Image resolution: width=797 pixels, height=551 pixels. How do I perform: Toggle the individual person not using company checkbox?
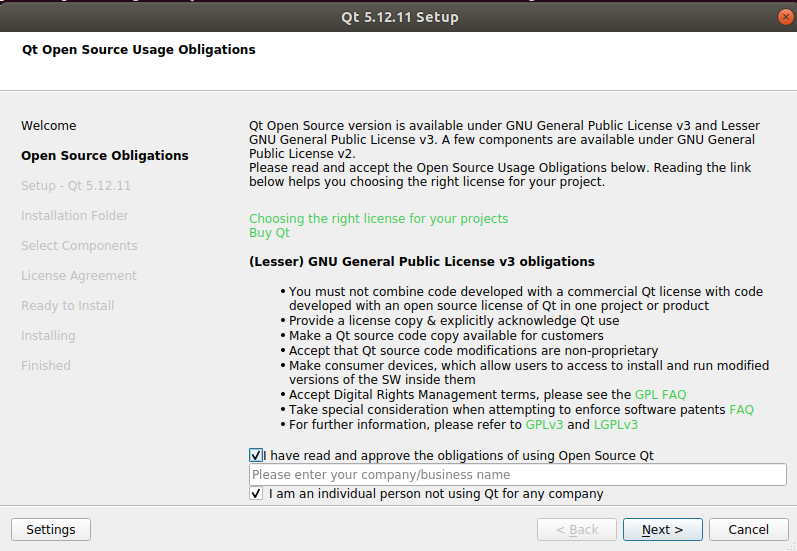pos(256,493)
